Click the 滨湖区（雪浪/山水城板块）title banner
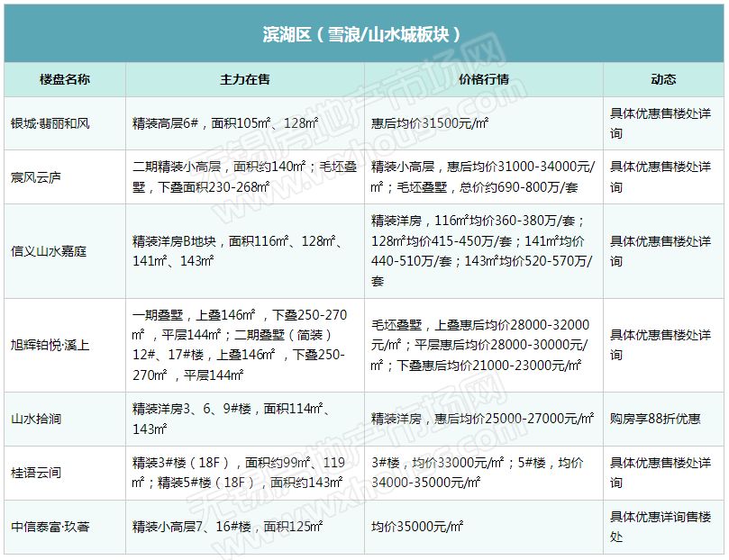This screenshot has height=560, width=729. click(364, 34)
